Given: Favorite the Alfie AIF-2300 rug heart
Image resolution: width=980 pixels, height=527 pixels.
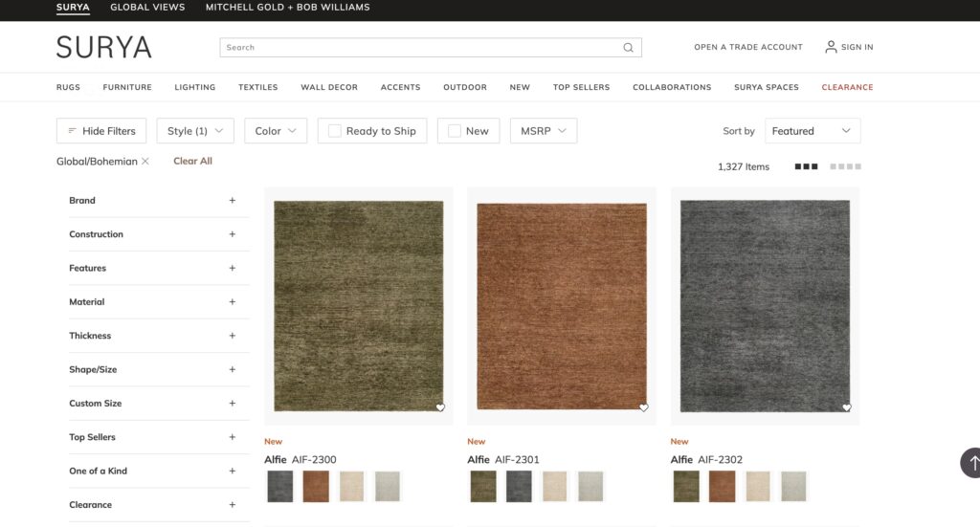Looking at the screenshot, I should (x=440, y=407).
